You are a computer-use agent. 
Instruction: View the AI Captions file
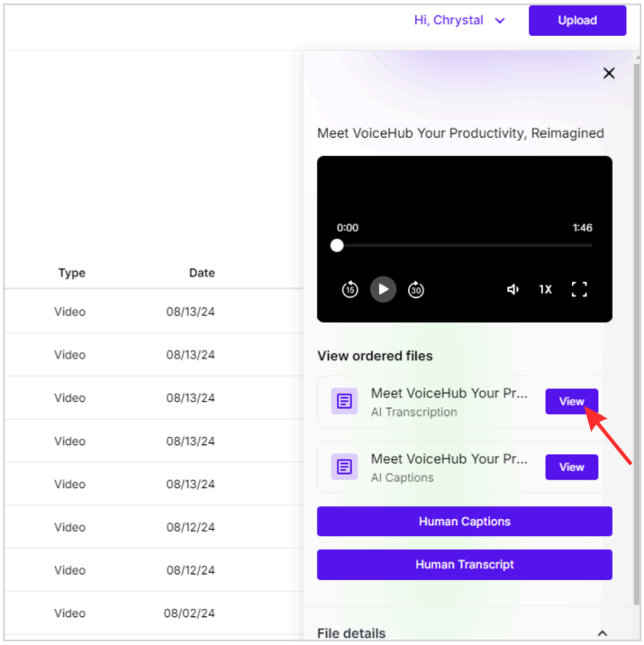(x=571, y=467)
